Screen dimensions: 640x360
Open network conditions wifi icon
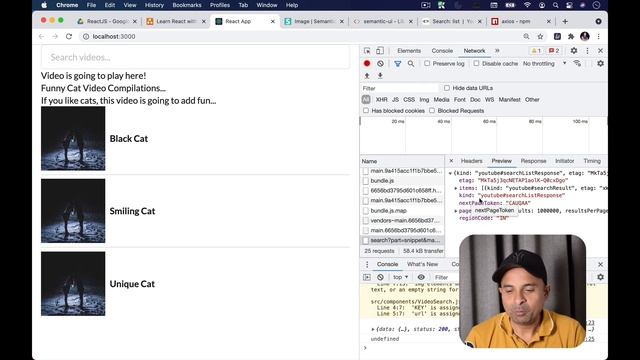click(x=577, y=64)
